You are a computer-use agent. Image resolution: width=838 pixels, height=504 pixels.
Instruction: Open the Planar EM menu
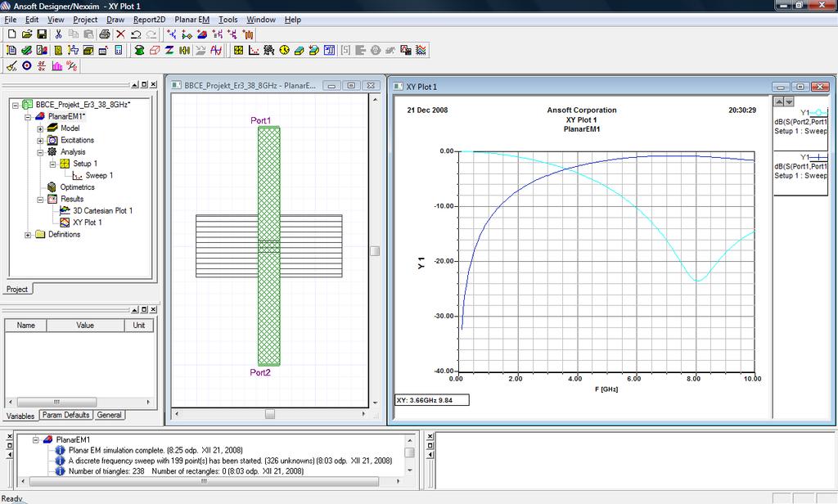point(191,20)
